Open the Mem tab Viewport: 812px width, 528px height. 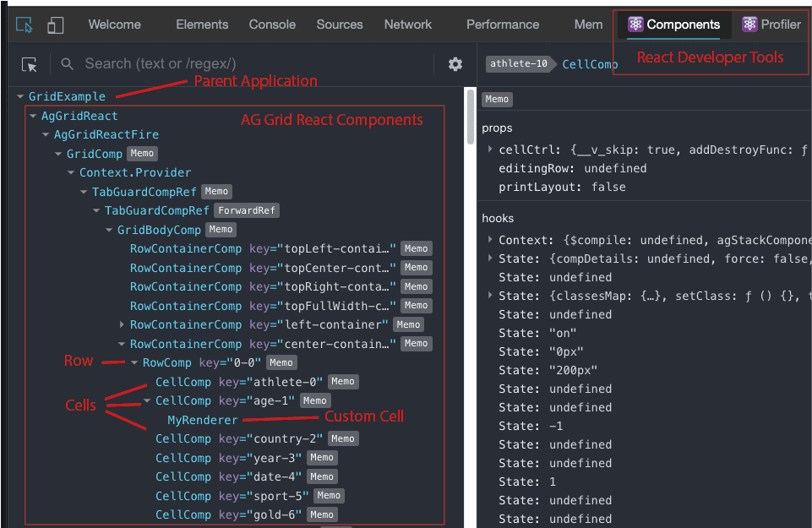point(588,24)
